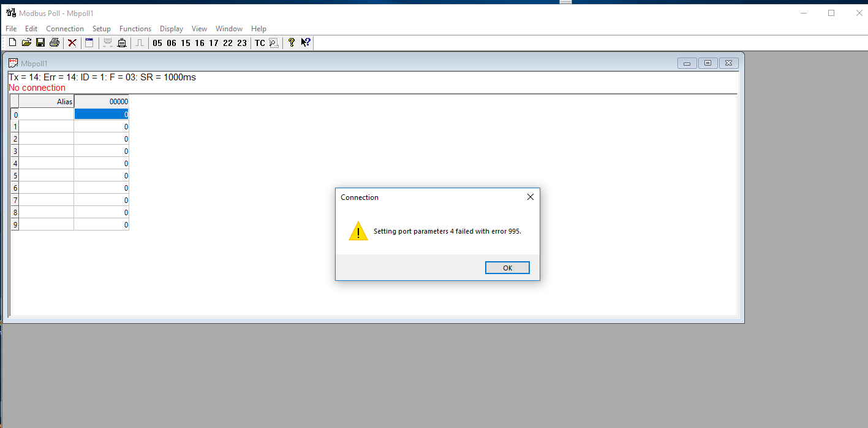Click OK in the Connection dialog
Viewport: 868px width, 428px height.
[507, 268]
